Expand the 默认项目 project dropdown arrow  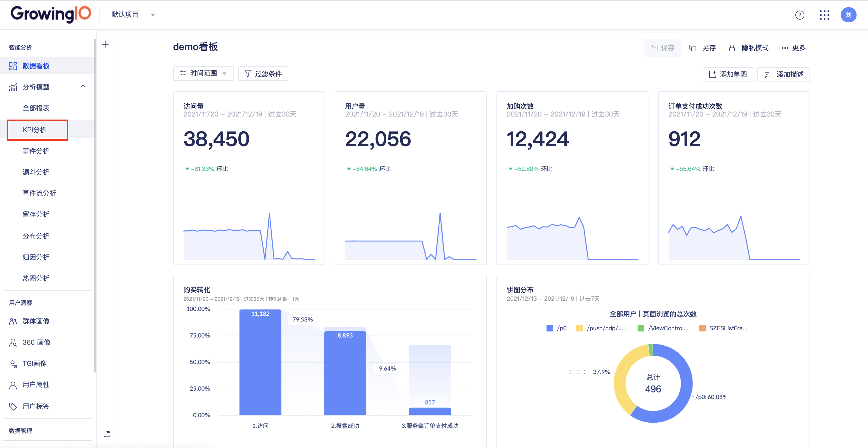pyautogui.click(x=153, y=15)
